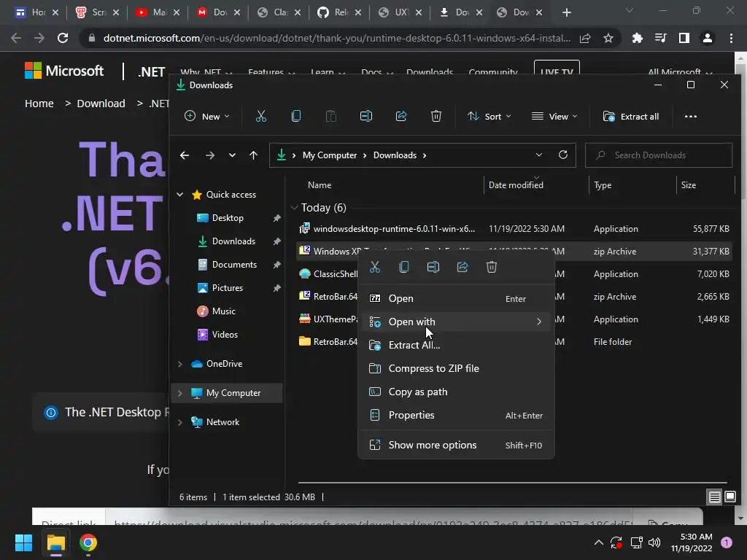Click Download breadcrumb link on webpage
This screenshot has width=747, height=560.
click(x=101, y=104)
